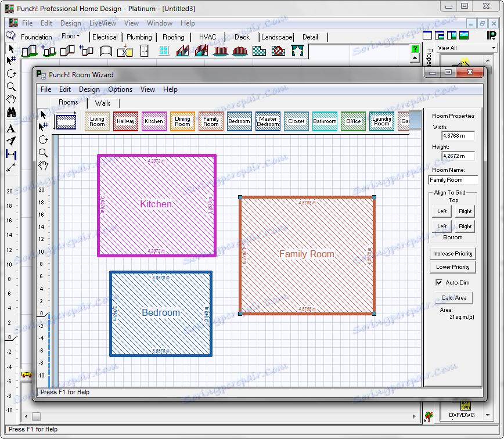504x439 pixels.
Task: Choose the Kitchen room template
Action: (154, 121)
